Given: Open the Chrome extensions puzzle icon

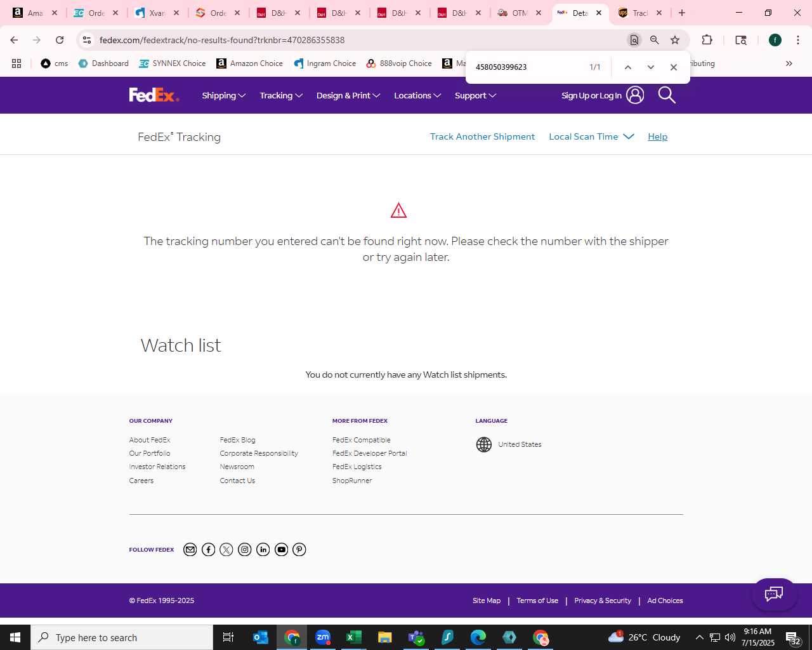Looking at the screenshot, I should click(x=707, y=40).
